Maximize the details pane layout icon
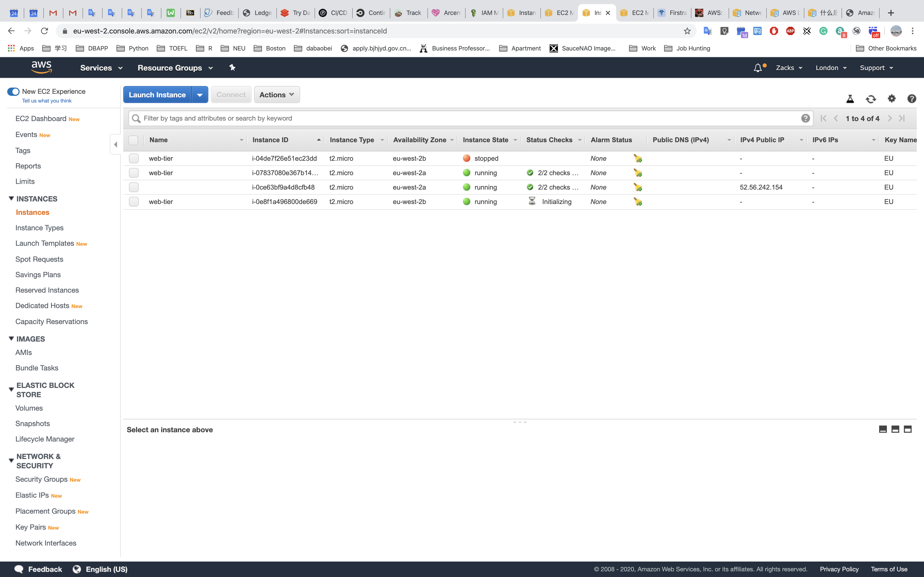 click(x=907, y=429)
